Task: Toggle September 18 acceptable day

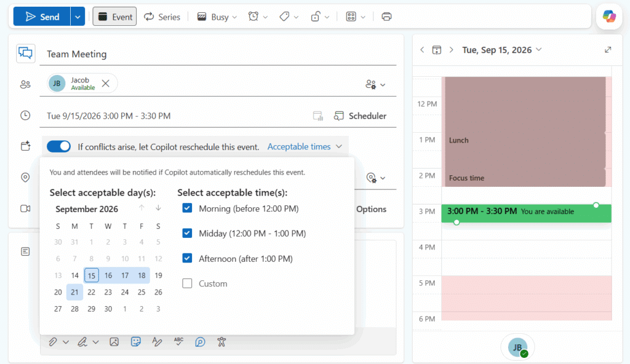Action: 142,275
